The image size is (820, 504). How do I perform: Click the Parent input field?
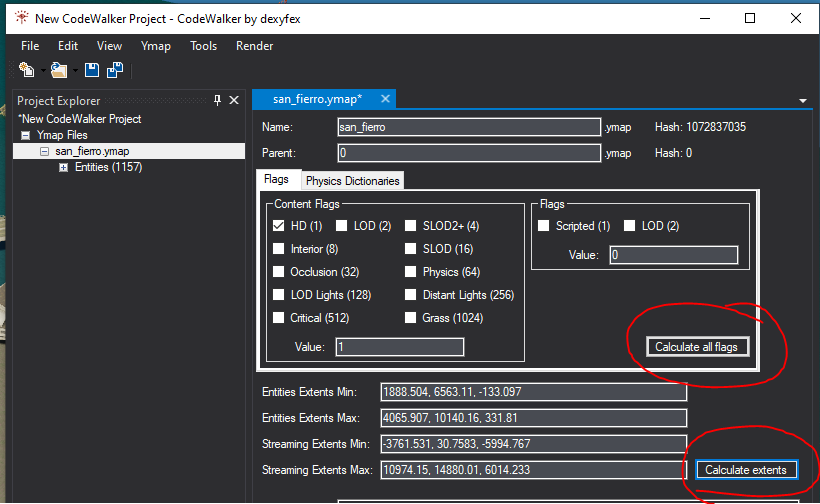point(469,153)
